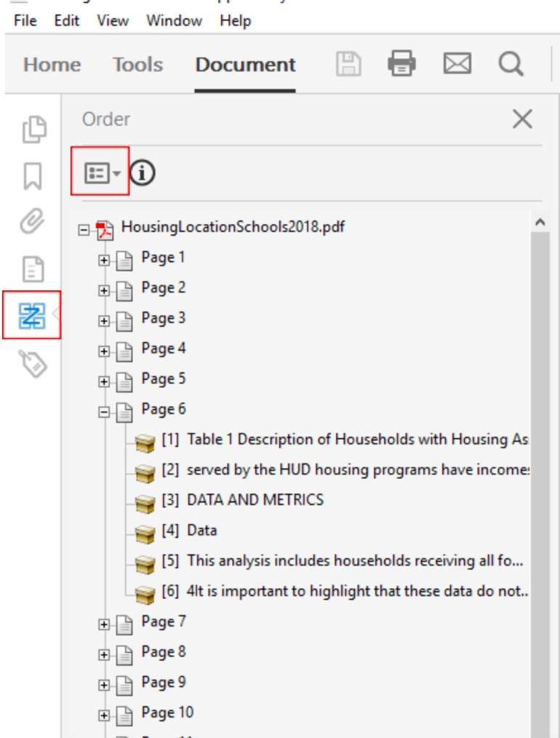This screenshot has width=560, height=738.
Task: Expand the Page 10 tree node
Action: tap(103, 713)
